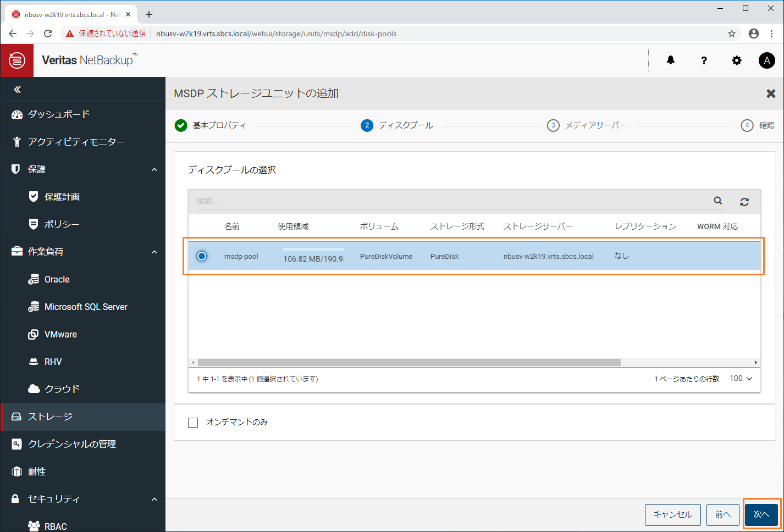Collapse the 作業負荷 section chevron

154,252
